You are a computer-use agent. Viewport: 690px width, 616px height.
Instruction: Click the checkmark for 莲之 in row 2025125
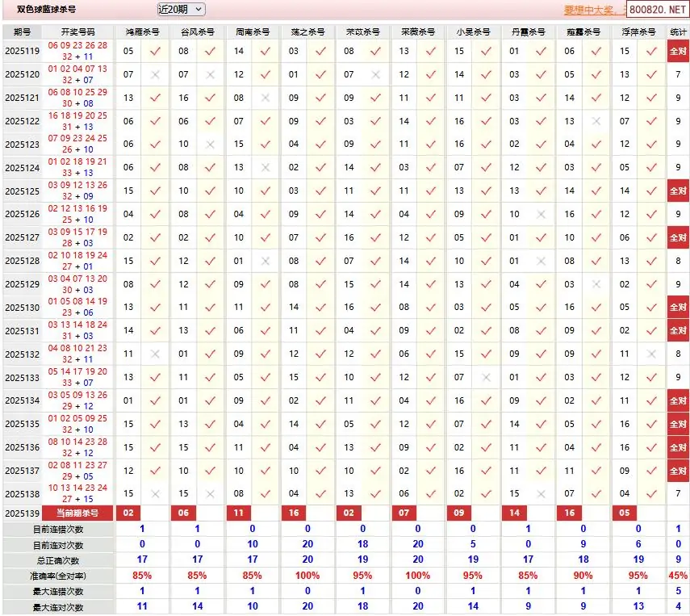click(320, 191)
